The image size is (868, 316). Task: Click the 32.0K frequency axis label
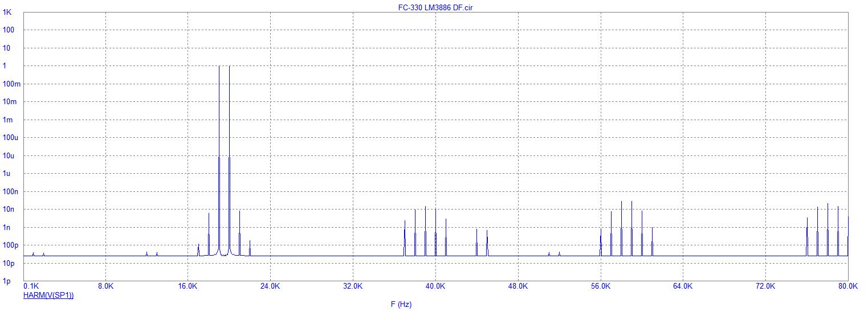[353, 286]
